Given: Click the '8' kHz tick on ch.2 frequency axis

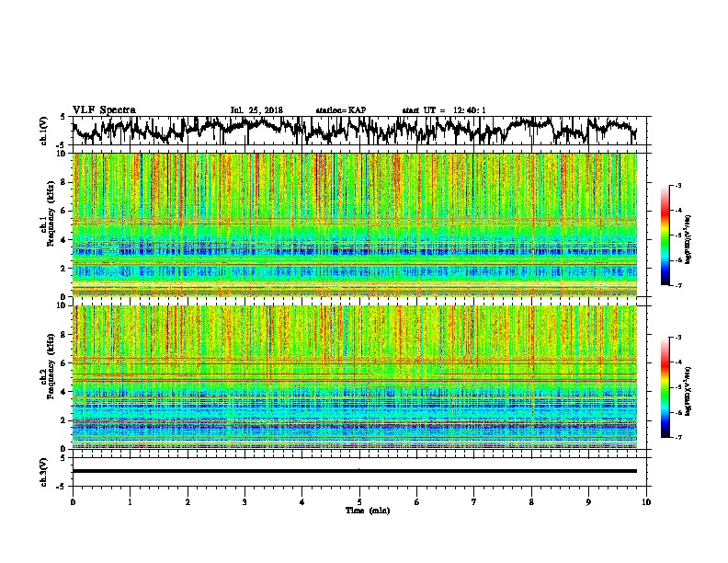Looking at the screenshot, I should click(64, 335).
